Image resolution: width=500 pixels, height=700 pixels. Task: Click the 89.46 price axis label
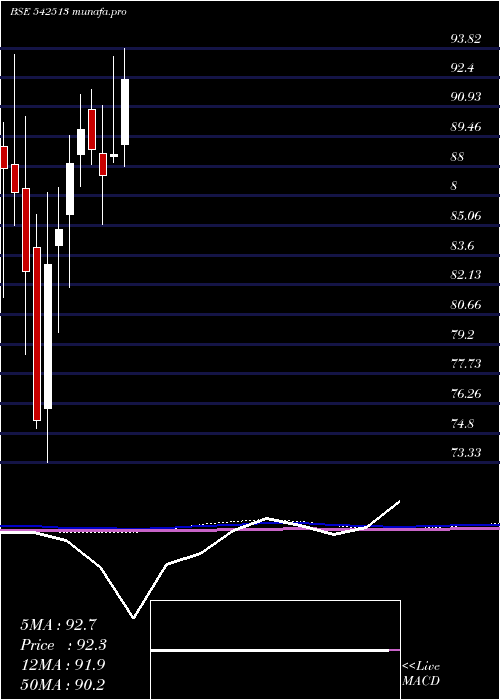[466, 127]
